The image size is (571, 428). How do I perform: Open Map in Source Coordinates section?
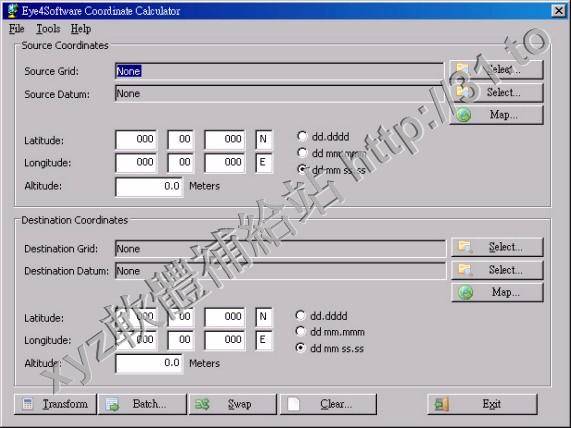(x=496, y=115)
